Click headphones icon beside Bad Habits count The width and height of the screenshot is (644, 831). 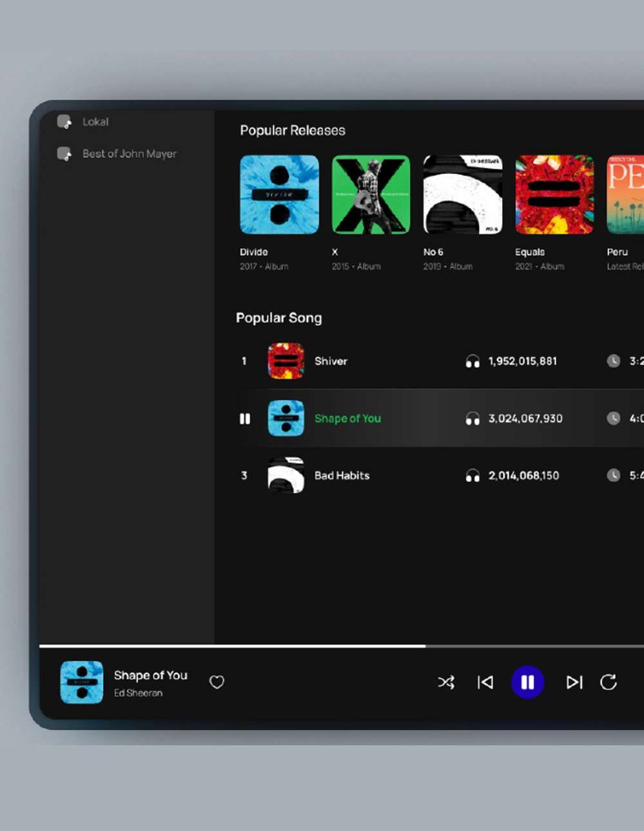(x=473, y=476)
